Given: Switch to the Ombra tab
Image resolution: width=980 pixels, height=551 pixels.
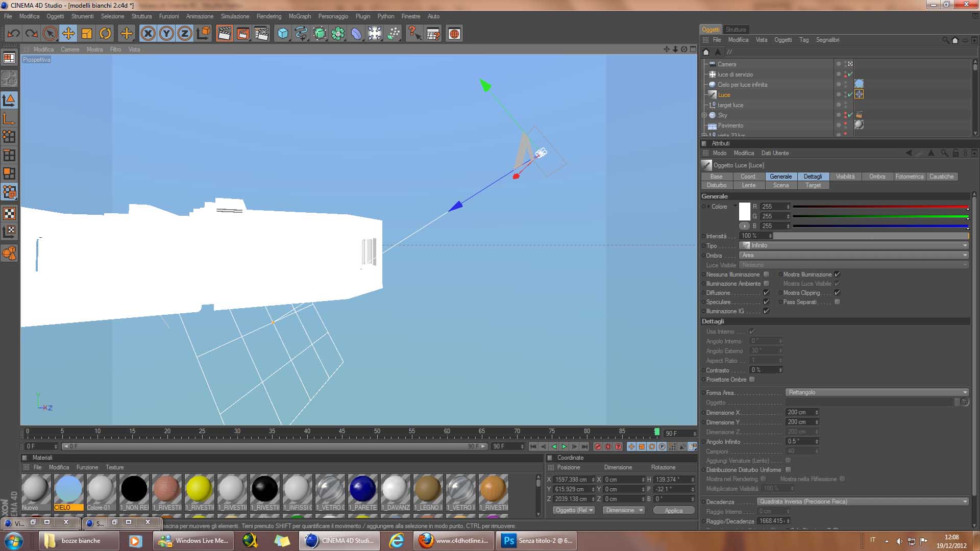Looking at the screenshot, I should pos(877,177).
